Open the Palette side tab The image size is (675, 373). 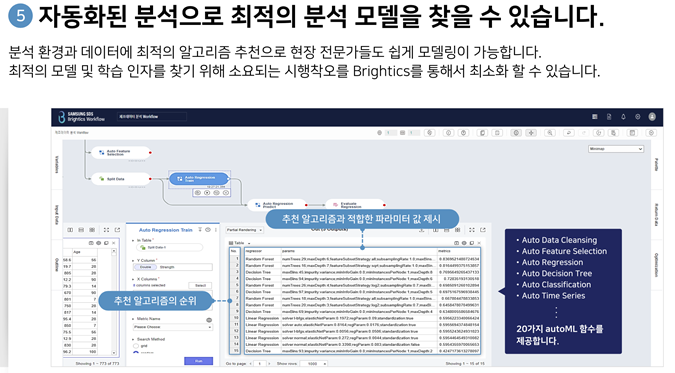[656, 164]
